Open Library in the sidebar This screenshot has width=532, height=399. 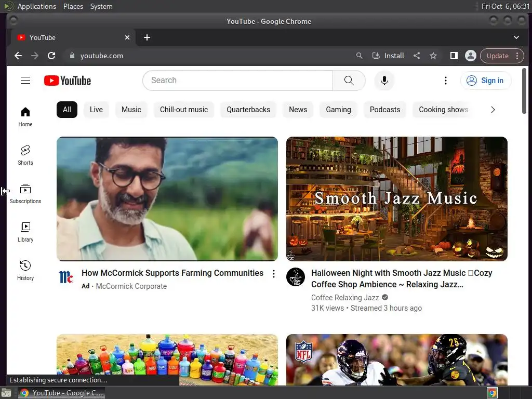(25, 232)
